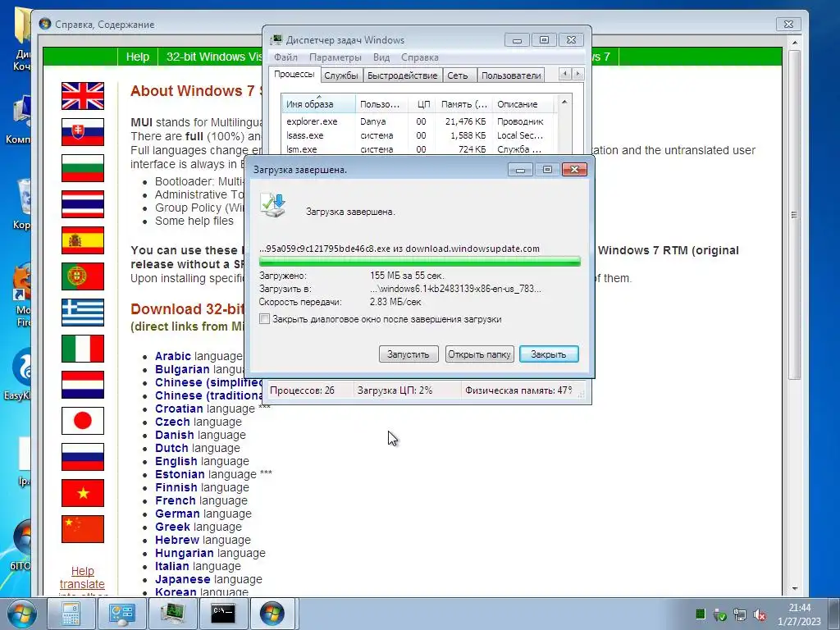Open calculator from the taskbar

click(x=71, y=614)
